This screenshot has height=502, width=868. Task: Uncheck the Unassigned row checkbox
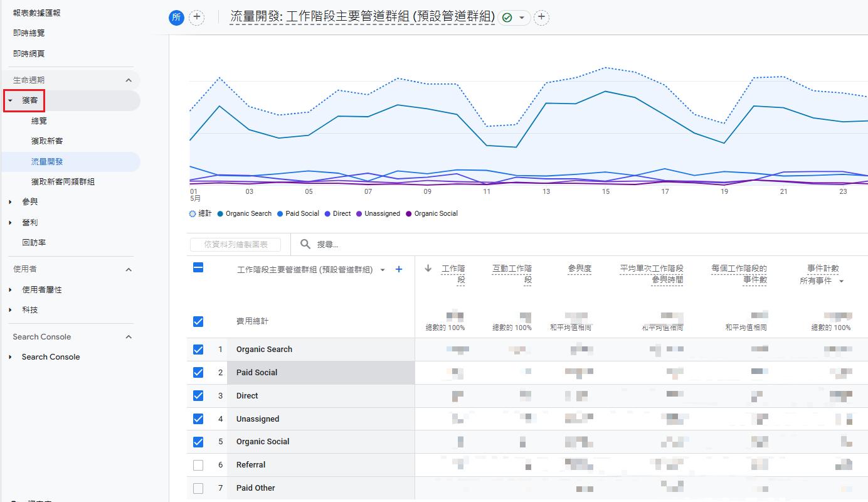[198, 419]
